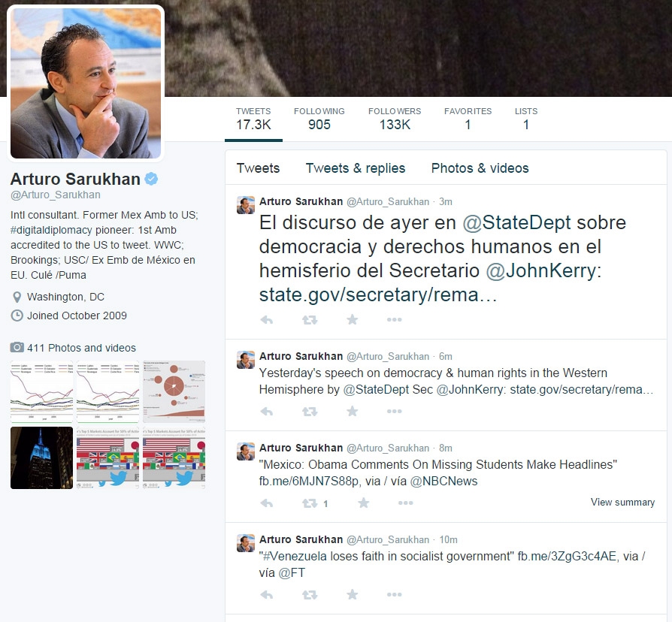Open the first flags infographic thumbnail
Viewport: 672px width, 622px height.
tap(107, 457)
